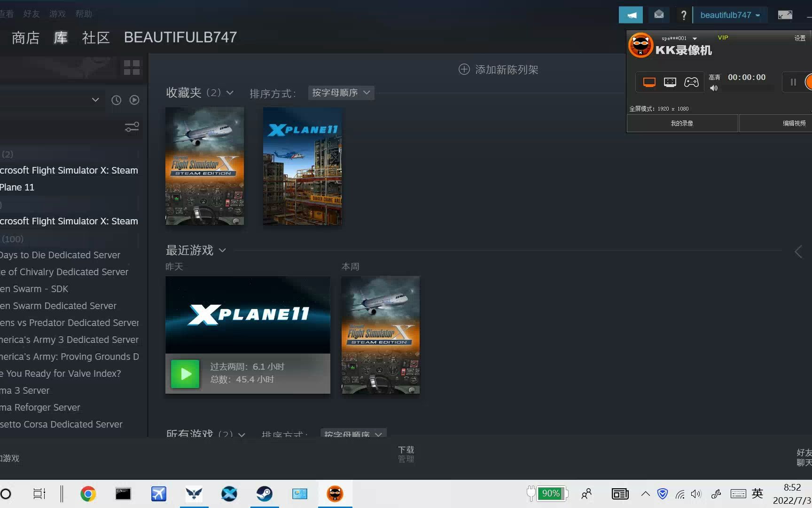Image resolution: width=812 pixels, height=508 pixels.
Task: Open the 好友 聊天 friends chat button
Action: click(804, 457)
